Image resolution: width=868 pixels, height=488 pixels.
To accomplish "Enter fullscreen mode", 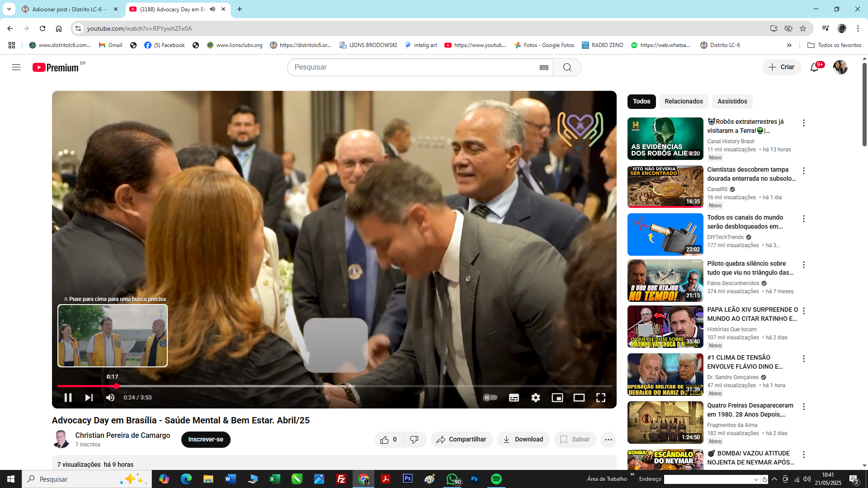I will click(601, 398).
